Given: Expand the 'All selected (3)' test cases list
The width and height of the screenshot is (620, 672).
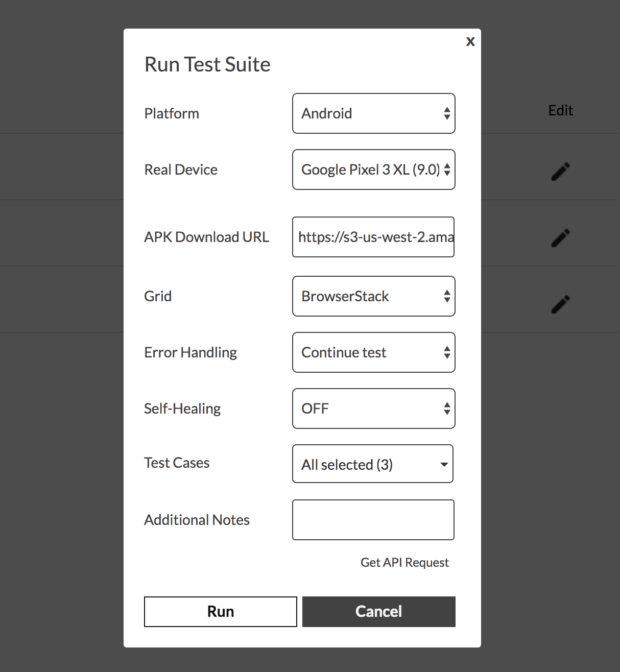Looking at the screenshot, I should point(373,464).
